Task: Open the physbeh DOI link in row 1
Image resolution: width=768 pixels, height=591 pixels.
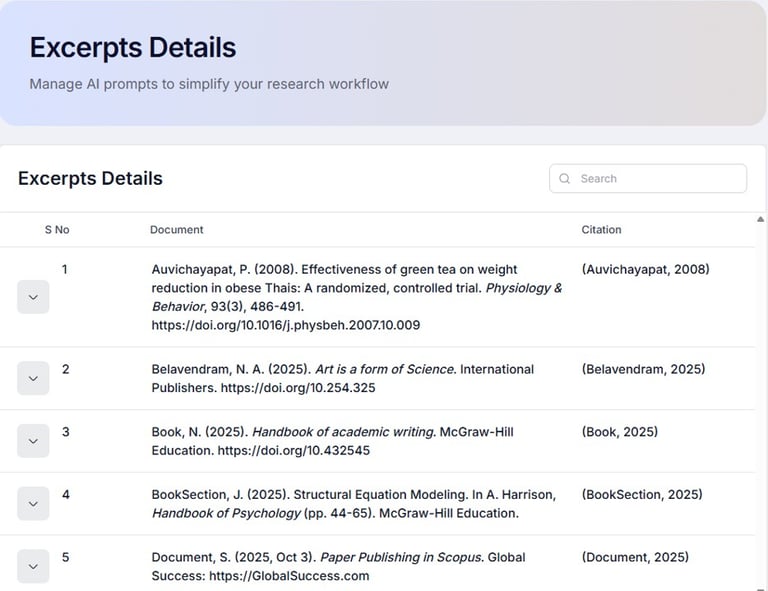Action: click(x=286, y=325)
